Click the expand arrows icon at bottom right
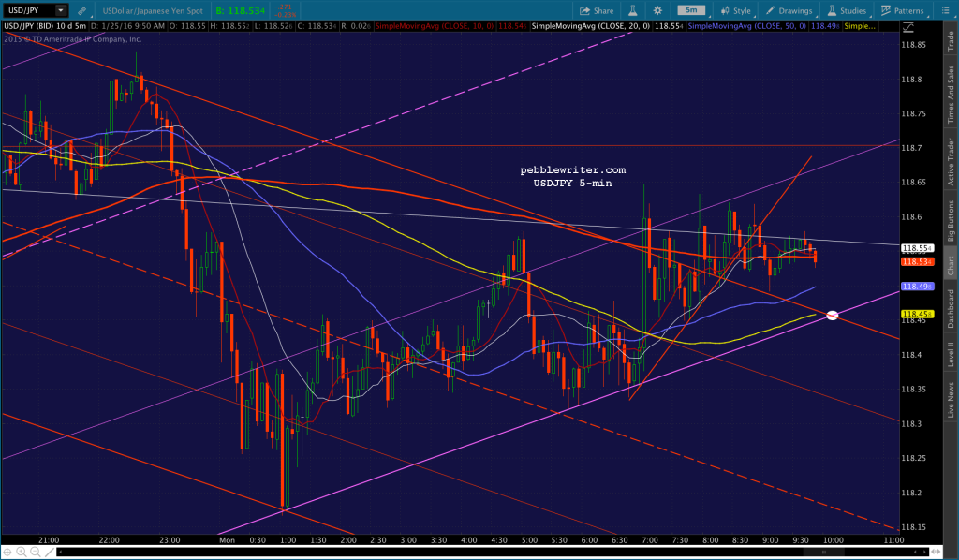 coord(936,552)
